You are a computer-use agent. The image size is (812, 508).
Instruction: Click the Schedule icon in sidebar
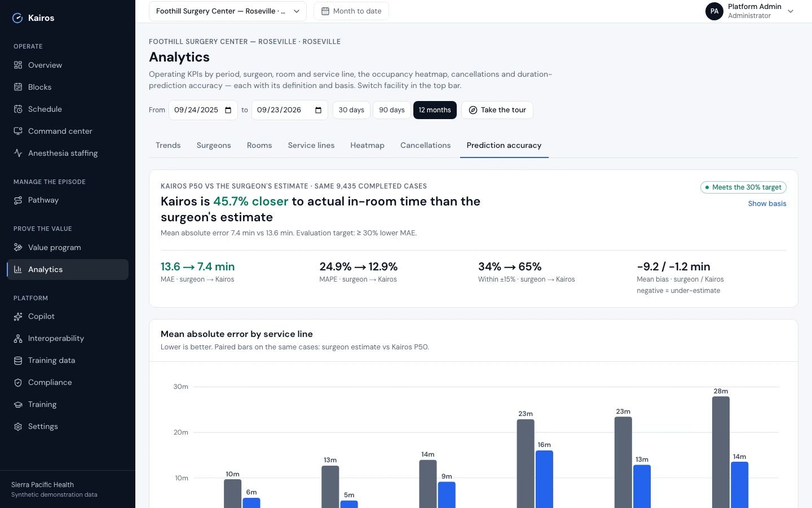coord(18,109)
